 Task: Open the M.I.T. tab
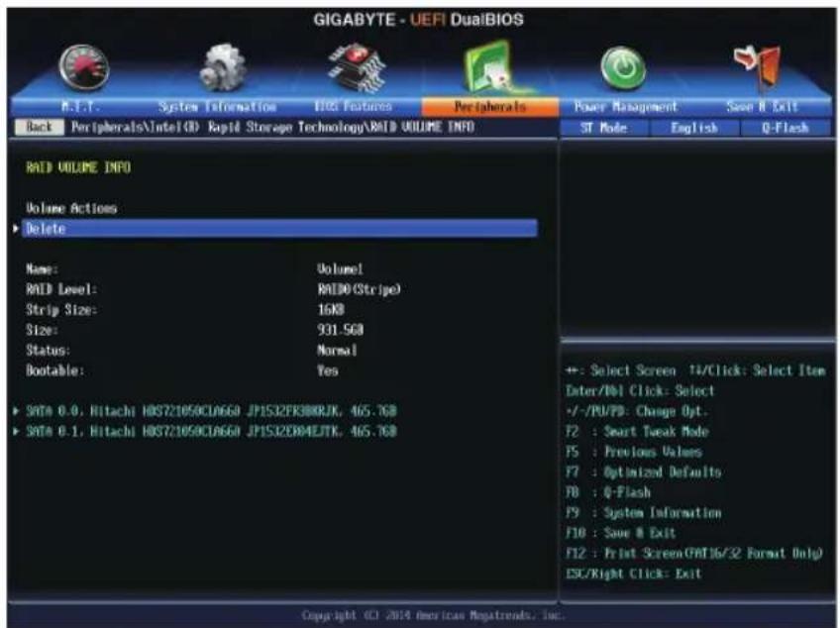tap(80, 107)
